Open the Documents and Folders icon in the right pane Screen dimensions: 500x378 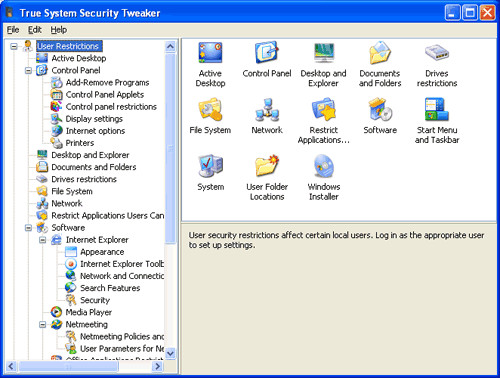point(380,53)
